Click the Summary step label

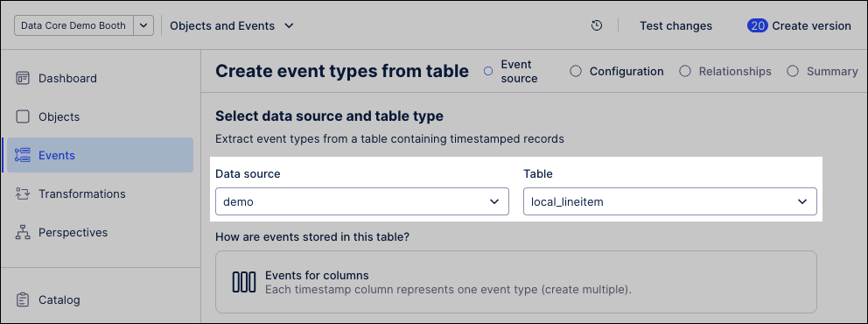832,72
